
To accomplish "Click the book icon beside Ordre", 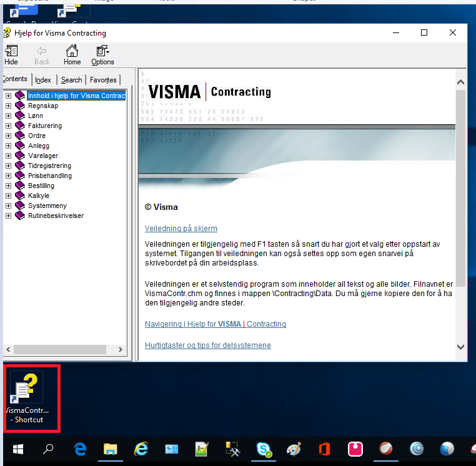I will coord(20,136).
